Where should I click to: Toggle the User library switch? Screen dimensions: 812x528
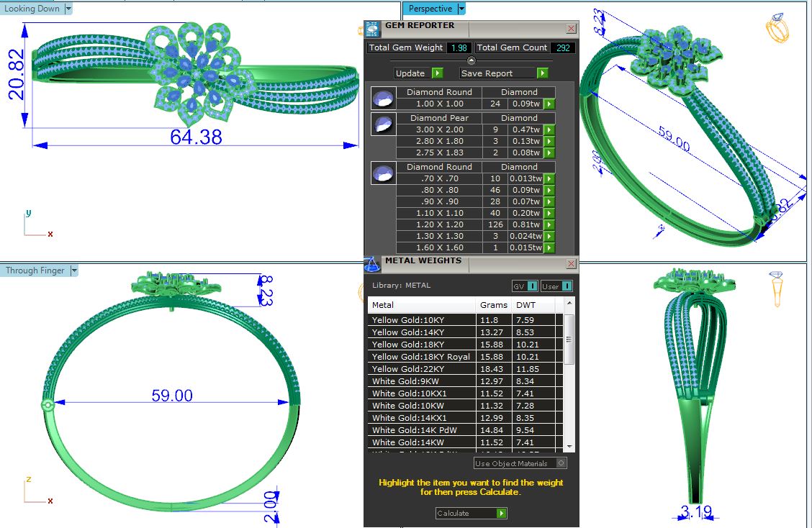click(x=557, y=286)
